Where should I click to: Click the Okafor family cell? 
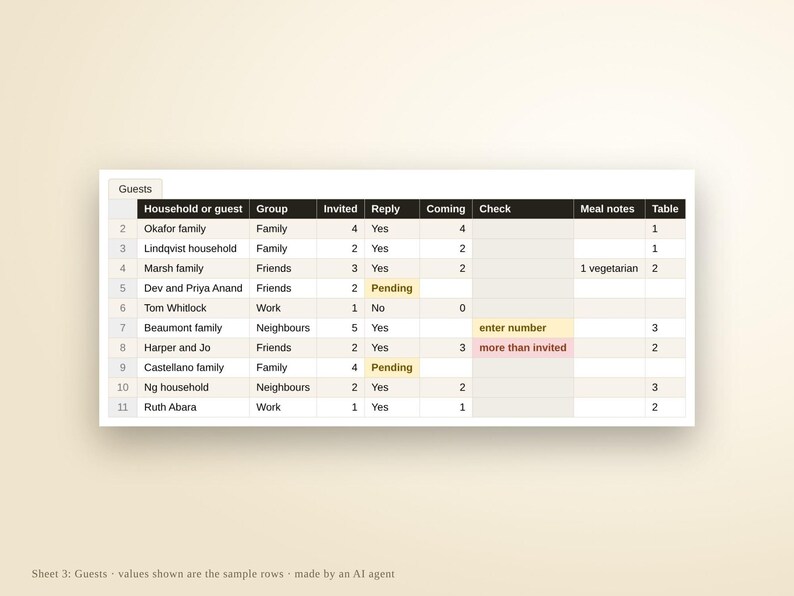tap(193, 229)
